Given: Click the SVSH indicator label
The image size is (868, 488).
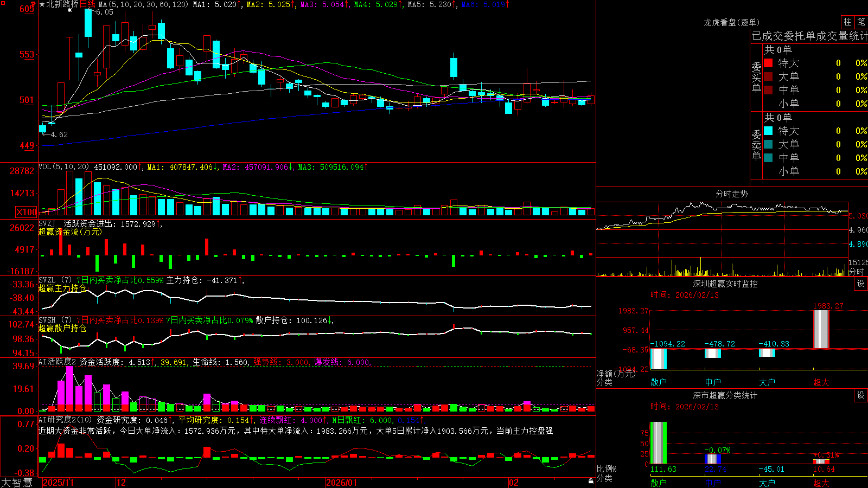Looking at the screenshot, I should click(47, 320).
